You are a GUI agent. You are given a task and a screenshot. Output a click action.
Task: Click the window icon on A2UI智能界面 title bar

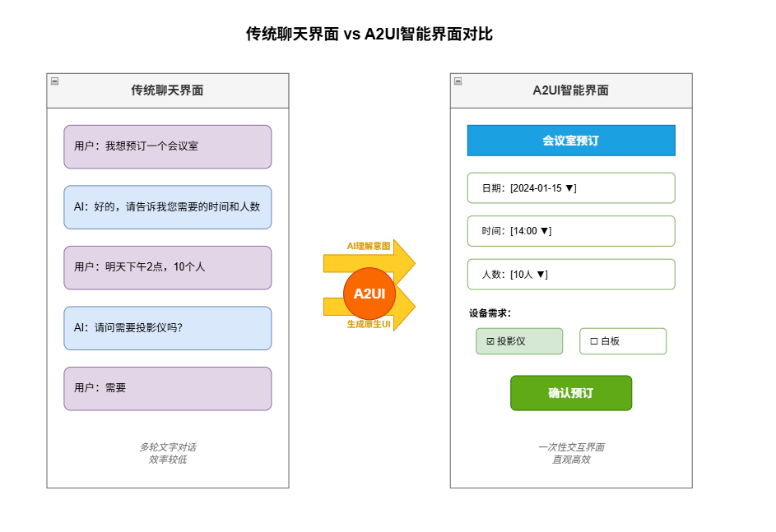click(x=458, y=81)
